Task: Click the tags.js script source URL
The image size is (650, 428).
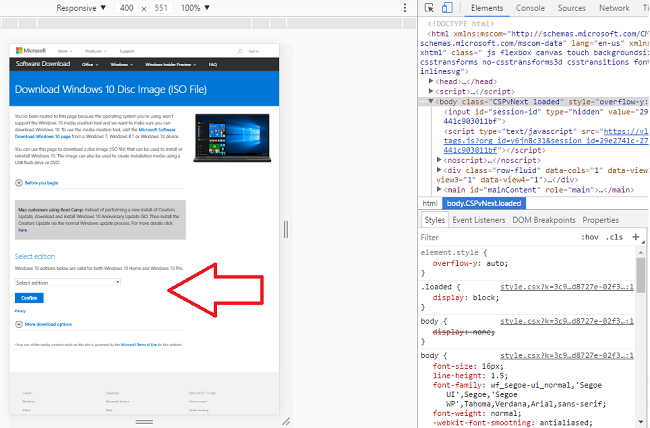Action: [546, 141]
